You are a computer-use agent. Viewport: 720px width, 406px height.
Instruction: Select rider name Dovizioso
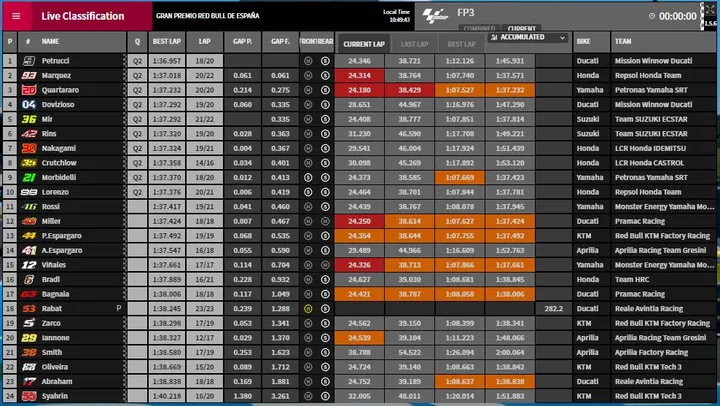point(58,104)
